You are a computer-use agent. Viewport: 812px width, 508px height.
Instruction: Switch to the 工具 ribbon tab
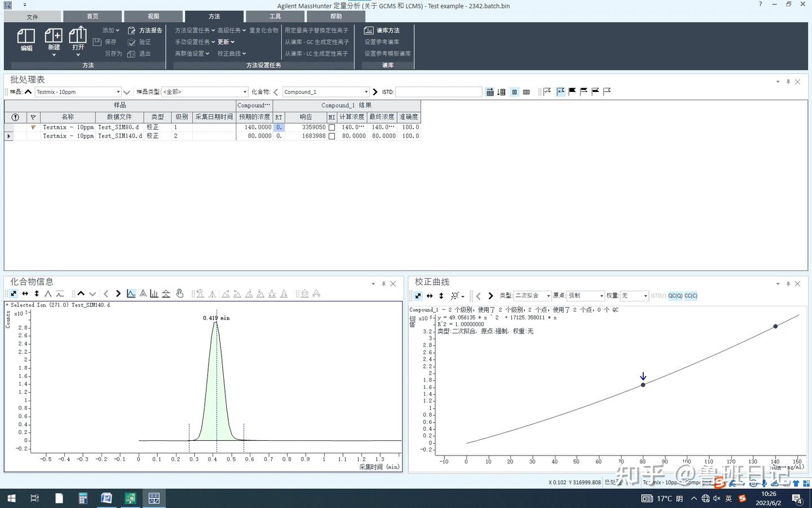coord(275,16)
